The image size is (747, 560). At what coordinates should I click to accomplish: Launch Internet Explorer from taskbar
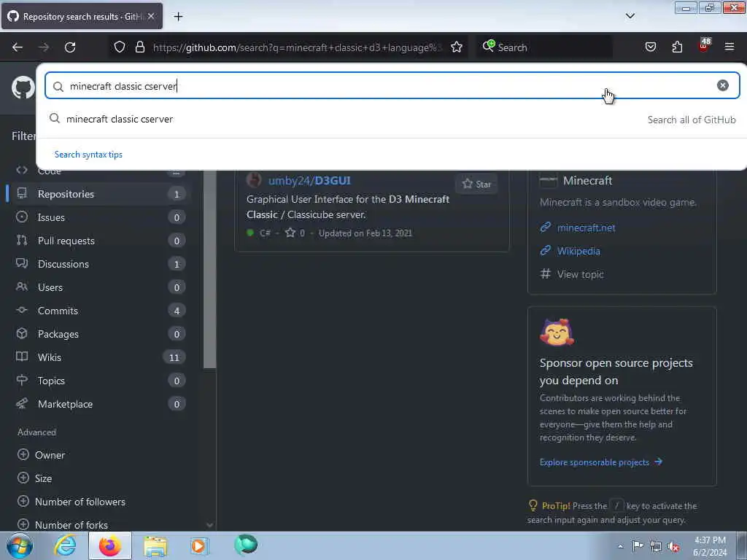tap(65, 545)
